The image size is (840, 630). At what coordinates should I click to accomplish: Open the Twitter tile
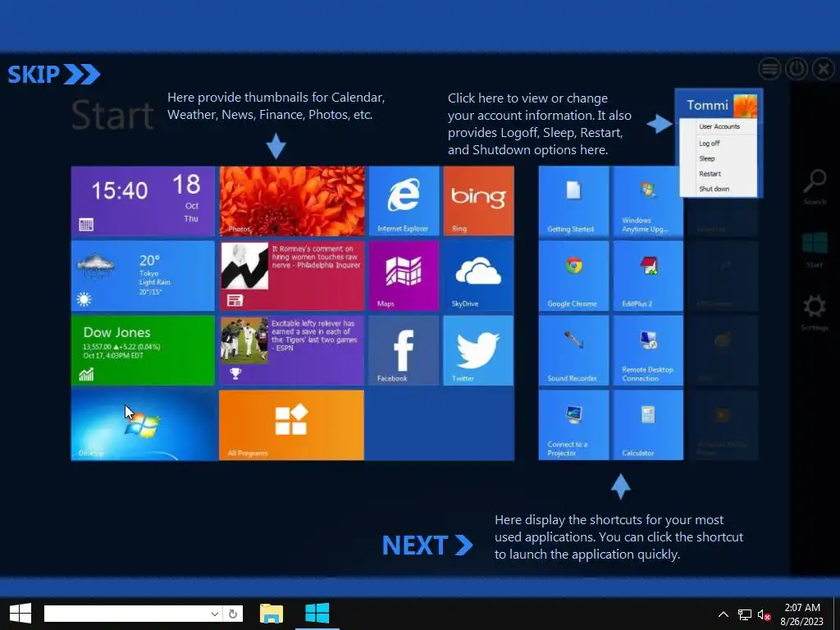click(x=478, y=350)
